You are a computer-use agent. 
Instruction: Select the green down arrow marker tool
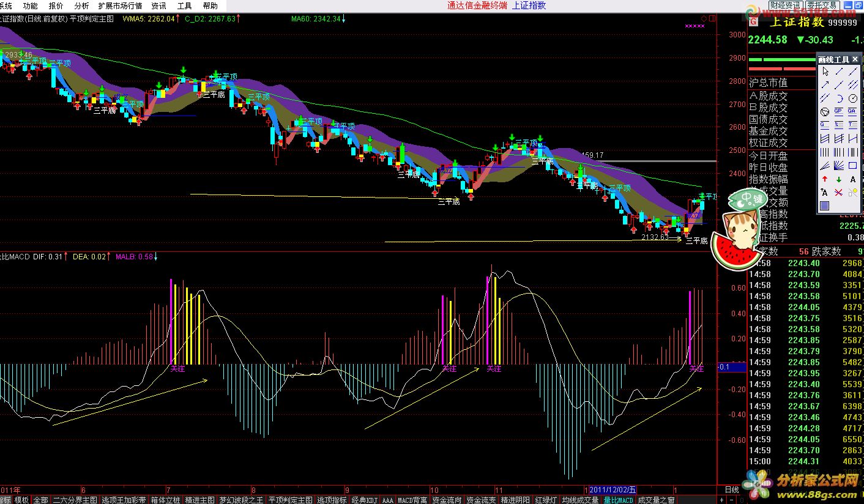839,179
